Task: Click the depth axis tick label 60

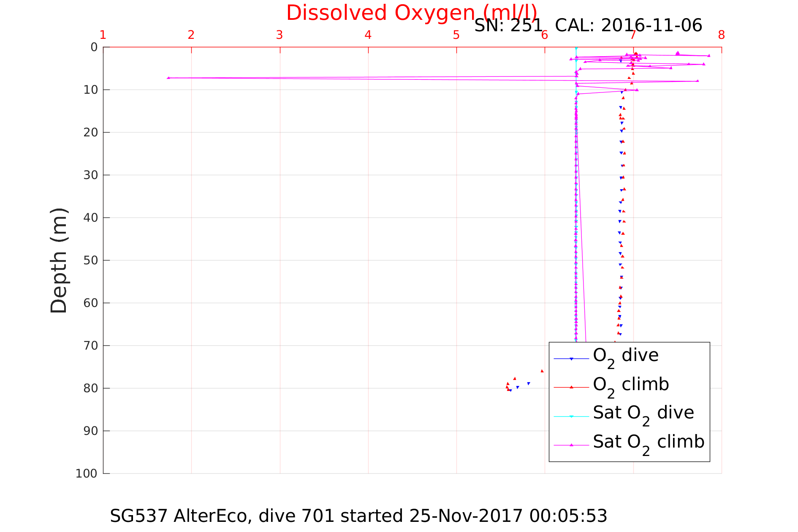Action: (x=91, y=303)
